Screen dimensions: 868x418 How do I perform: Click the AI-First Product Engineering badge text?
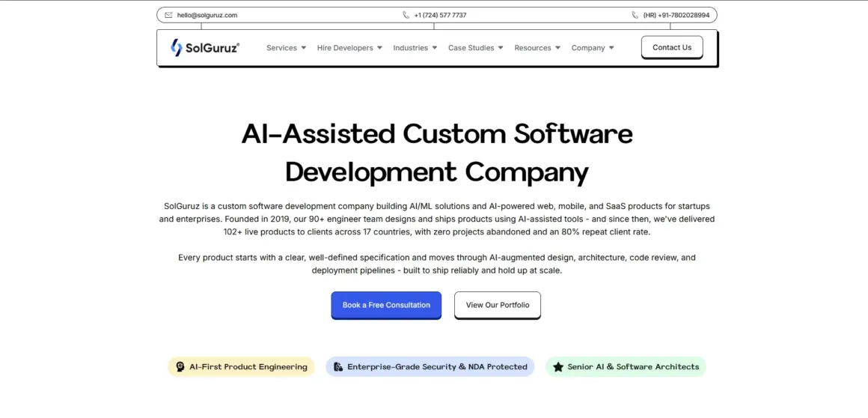point(248,366)
